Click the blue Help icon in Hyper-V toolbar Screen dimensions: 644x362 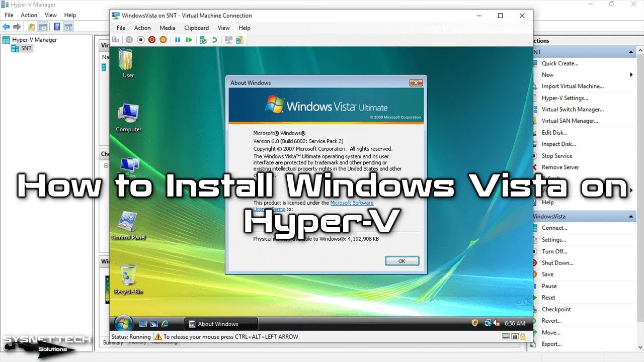57,27
